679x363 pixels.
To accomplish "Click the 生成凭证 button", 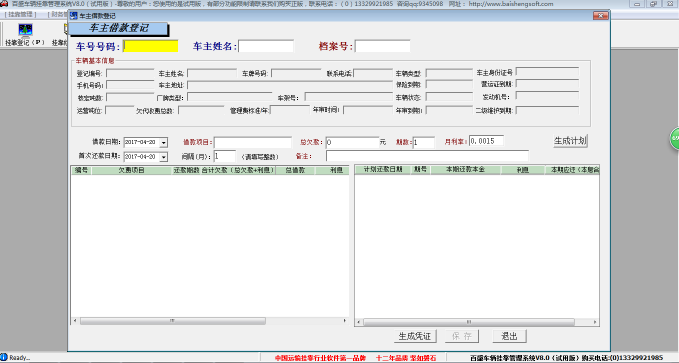I will click(x=415, y=336).
